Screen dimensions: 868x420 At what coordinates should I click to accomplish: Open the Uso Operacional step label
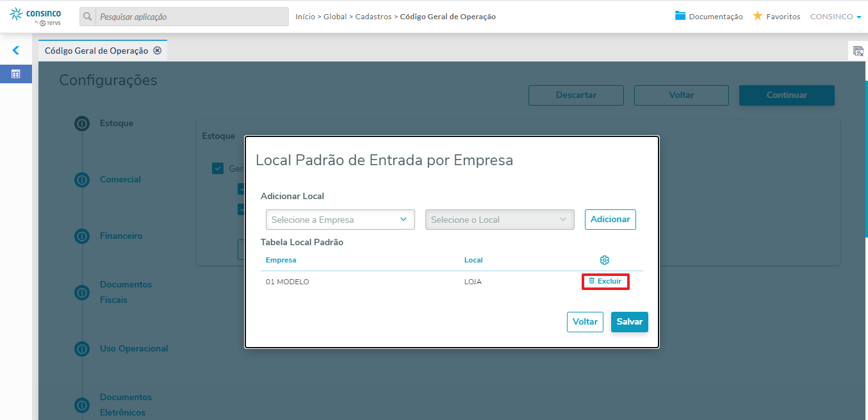click(x=134, y=348)
